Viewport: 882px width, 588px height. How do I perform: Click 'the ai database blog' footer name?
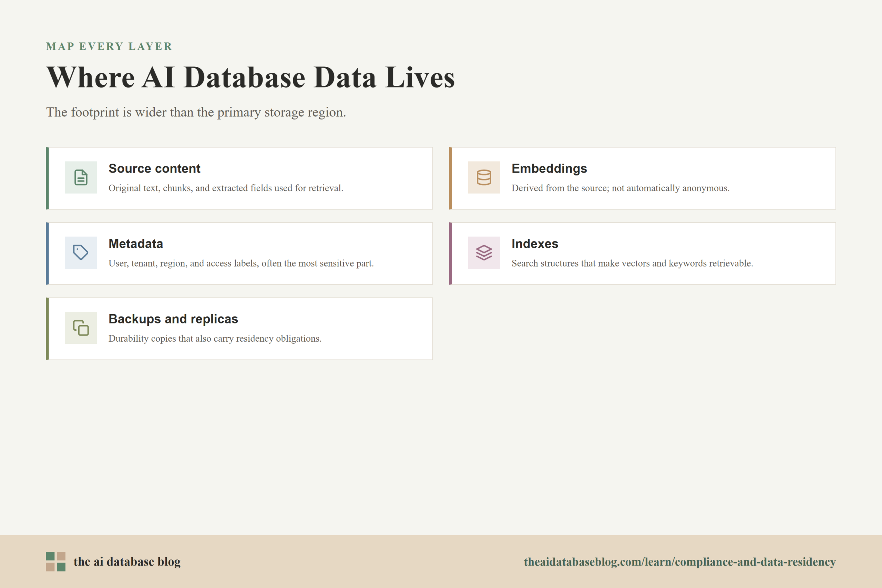(x=127, y=561)
